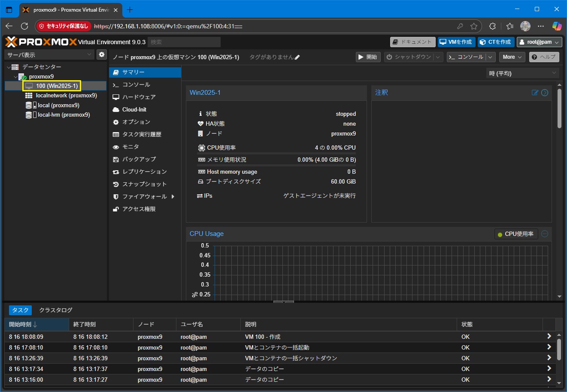The image size is (567, 392).
Task: Edit the 注釈 notes with the edit icon
Action: (535, 93)
